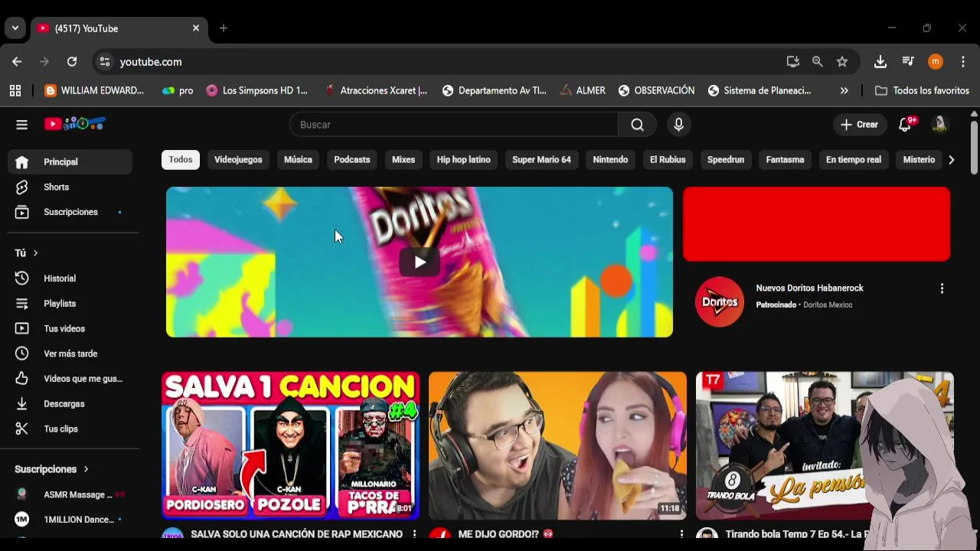Open options menu for Doritos Habanerock ad
The image size is (980, 551).
(x=942, y=289)
